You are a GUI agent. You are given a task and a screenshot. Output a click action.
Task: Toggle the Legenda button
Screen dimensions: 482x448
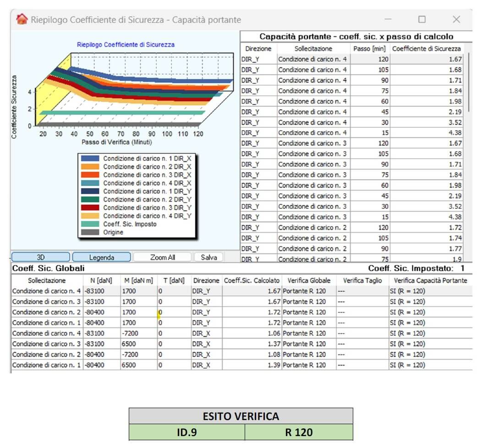click(x=102, y=257)
